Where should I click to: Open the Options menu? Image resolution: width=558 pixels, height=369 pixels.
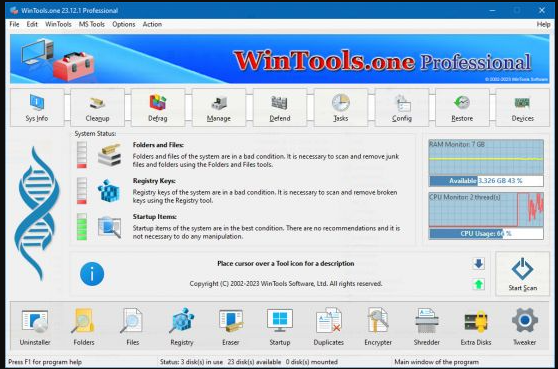point(124,24)
